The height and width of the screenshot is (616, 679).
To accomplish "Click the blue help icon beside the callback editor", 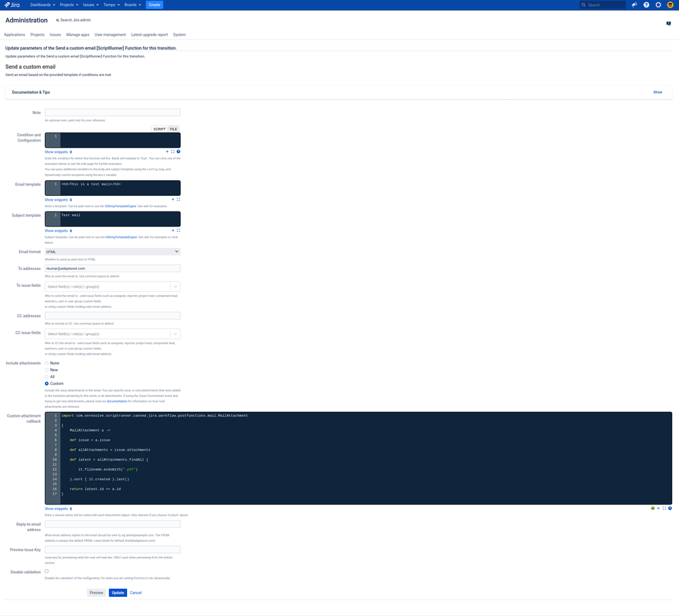I will [x=670, y=508].
